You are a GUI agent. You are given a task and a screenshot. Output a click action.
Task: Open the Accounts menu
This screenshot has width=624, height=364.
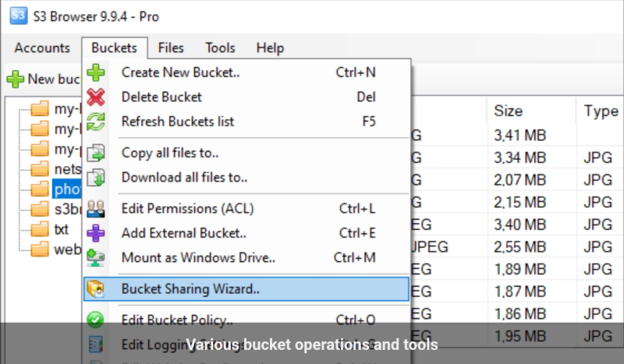42,48
